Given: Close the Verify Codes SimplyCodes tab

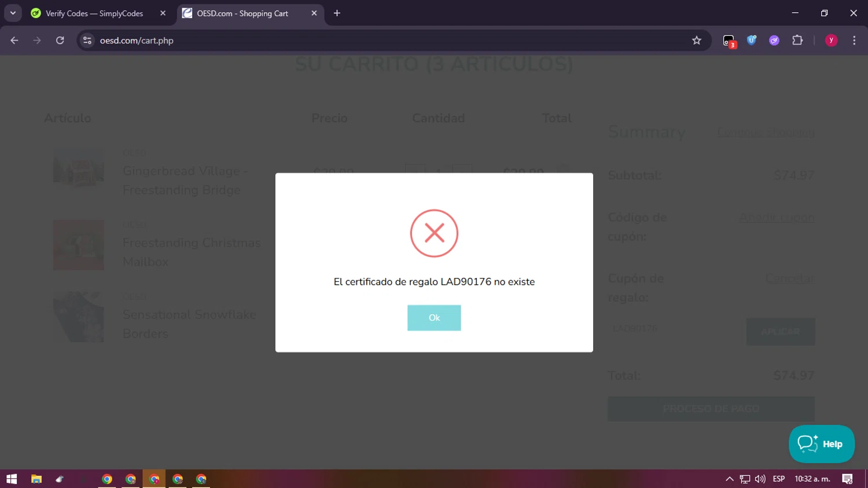Looking at the screenshot, I should [163, 13].
